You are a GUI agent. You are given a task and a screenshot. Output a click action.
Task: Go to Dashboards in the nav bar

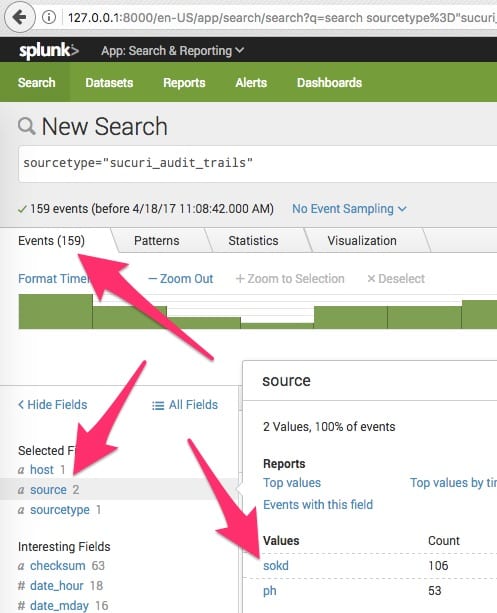[x=329, y=82]
